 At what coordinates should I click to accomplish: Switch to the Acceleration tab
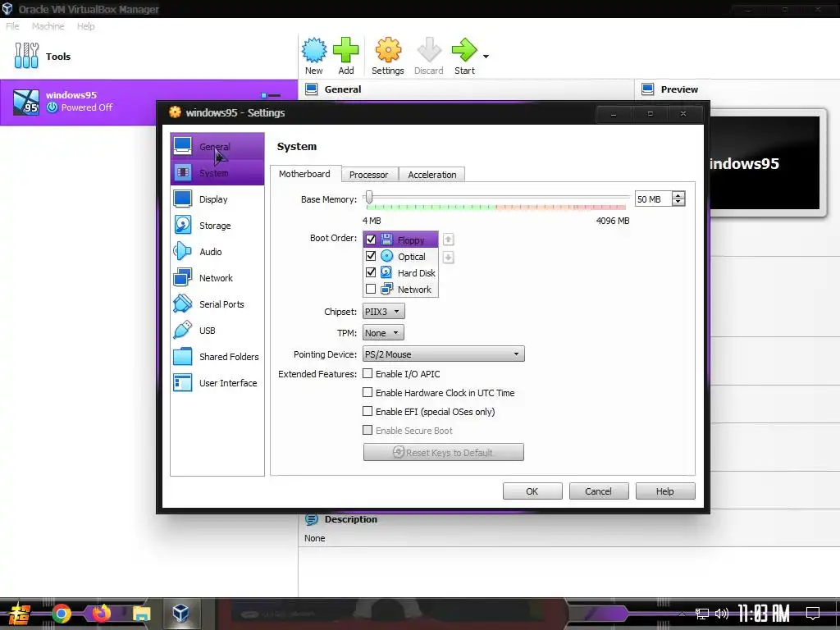coord(432,175)
